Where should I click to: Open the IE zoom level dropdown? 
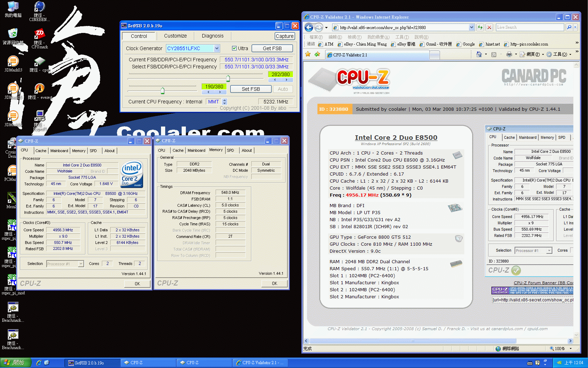pyautogui.click(x=571, y=349)
